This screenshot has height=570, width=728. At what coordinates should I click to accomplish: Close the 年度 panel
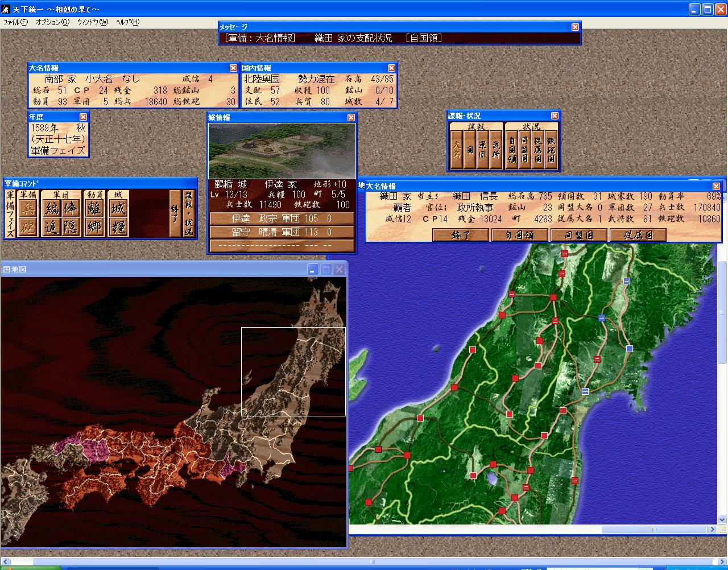pyautogui.click(x=83, y=117)
